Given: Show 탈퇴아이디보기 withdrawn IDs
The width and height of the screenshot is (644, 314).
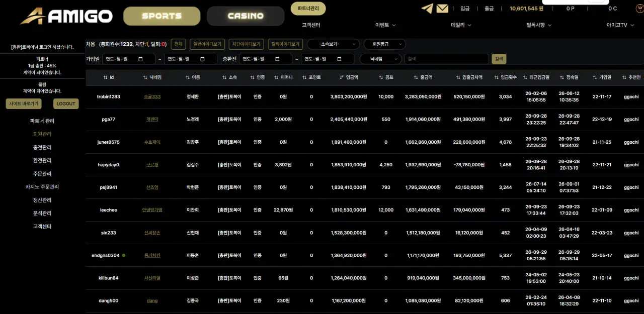Looking at the screenshot, I should [285, 44].
